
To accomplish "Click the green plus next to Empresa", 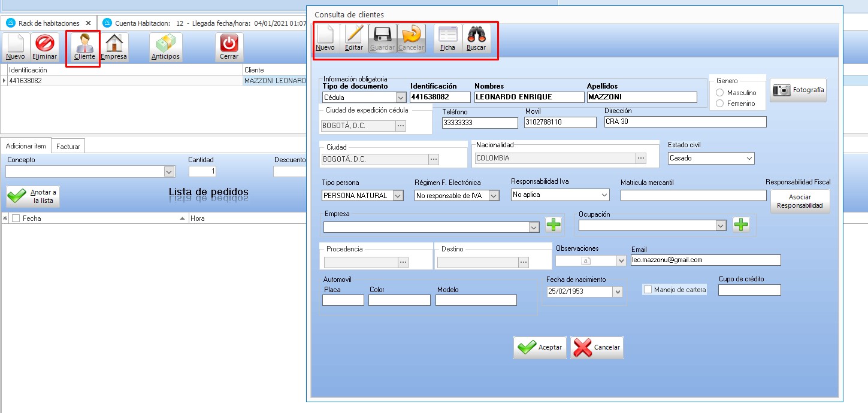I will tap(554, 225).
